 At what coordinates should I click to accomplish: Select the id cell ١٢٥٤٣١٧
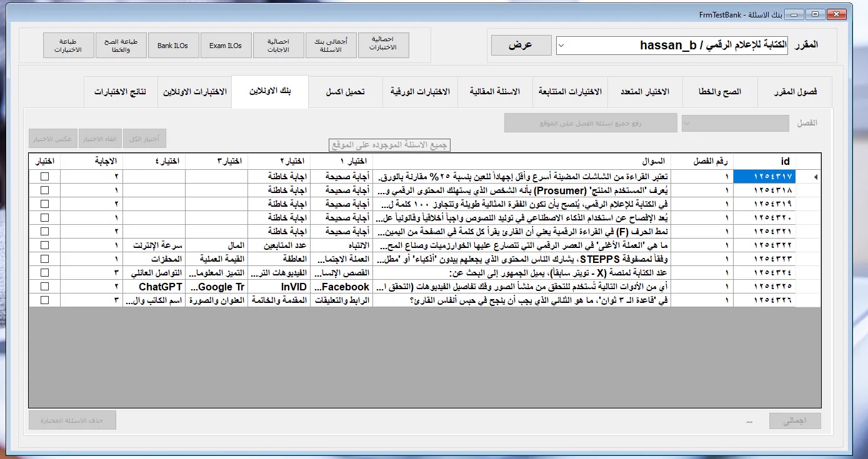click(x=764, y=177)
